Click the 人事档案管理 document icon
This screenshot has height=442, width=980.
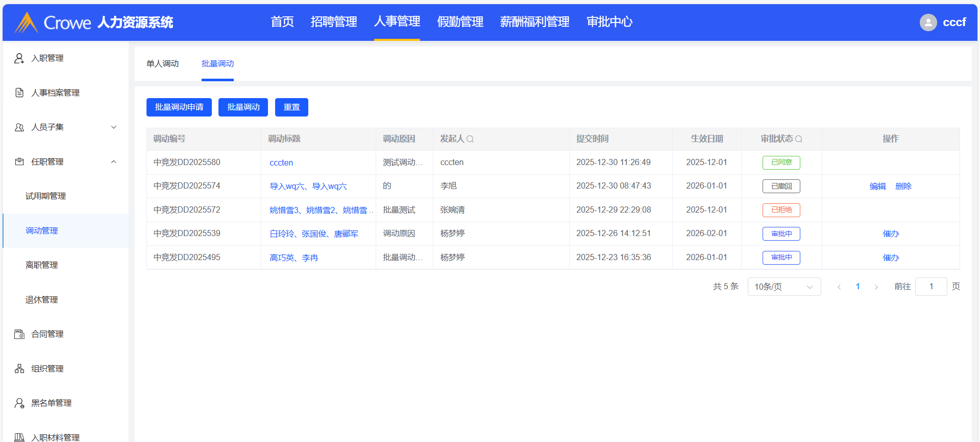[19, 92]
